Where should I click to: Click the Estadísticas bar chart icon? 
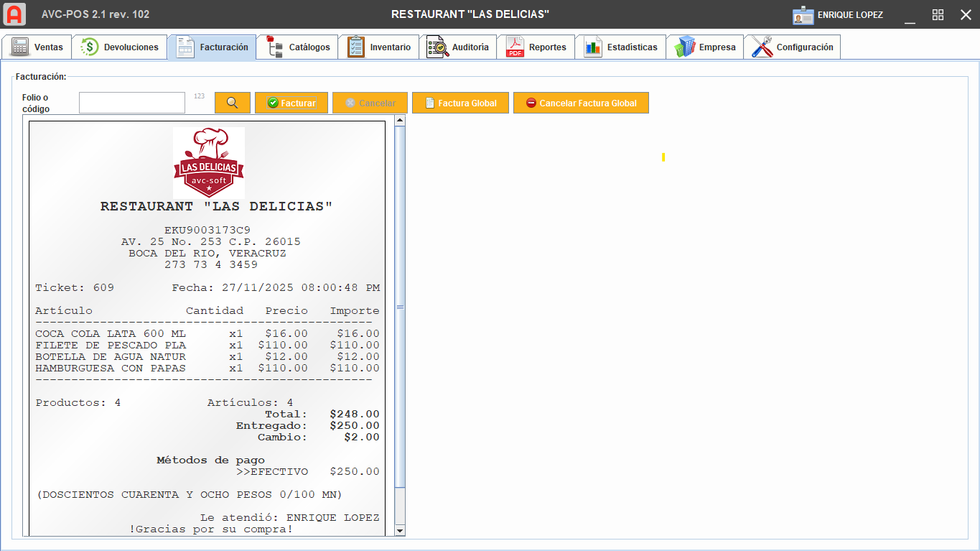[x=593, y=47]
